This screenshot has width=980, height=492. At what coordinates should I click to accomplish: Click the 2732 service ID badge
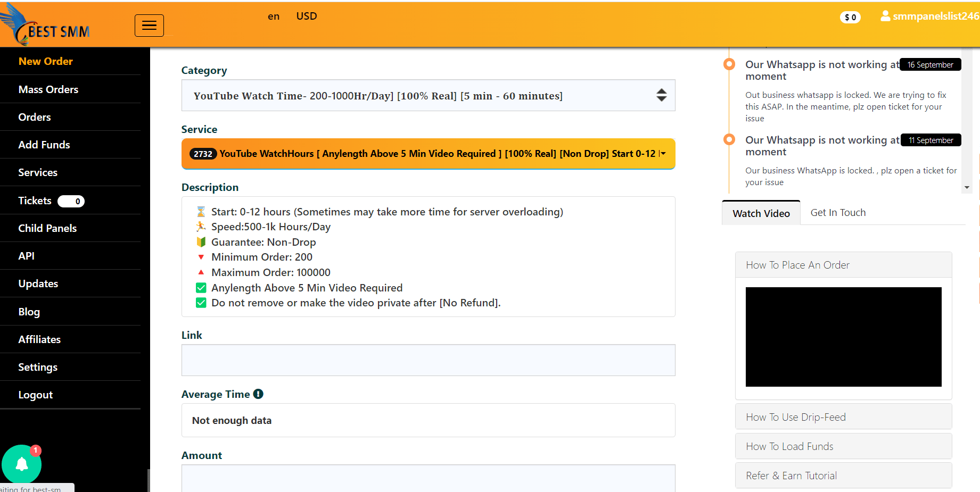[203, 154]
